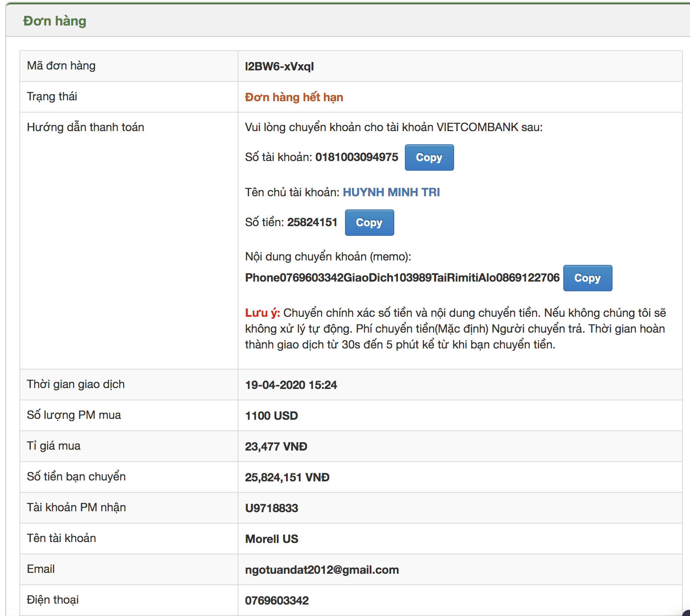Click the 'Tên chủ tài khoản:' label

[x=292, y=192]
